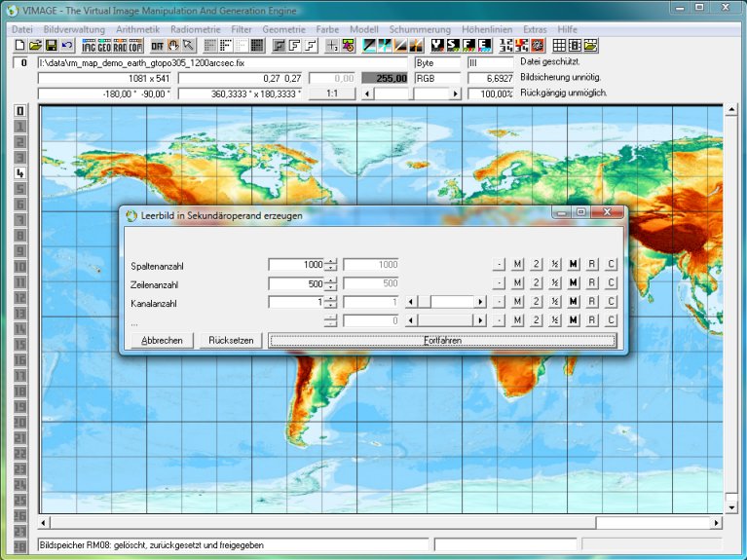Screen dimensions: 747x560
Task: Open the Höhenlinien menu
Action: click(x=488, y=29)
